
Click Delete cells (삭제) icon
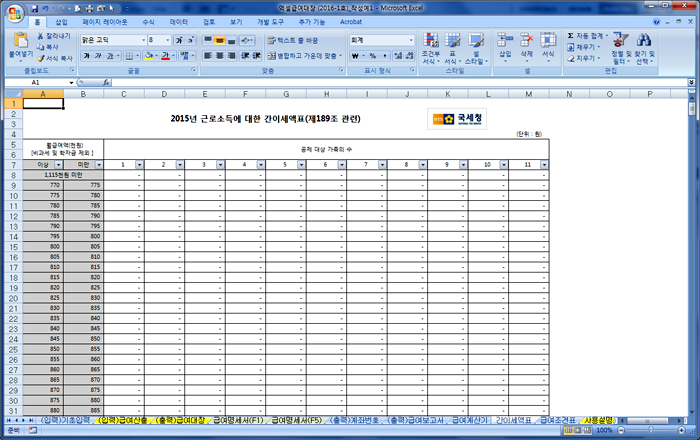527,40
